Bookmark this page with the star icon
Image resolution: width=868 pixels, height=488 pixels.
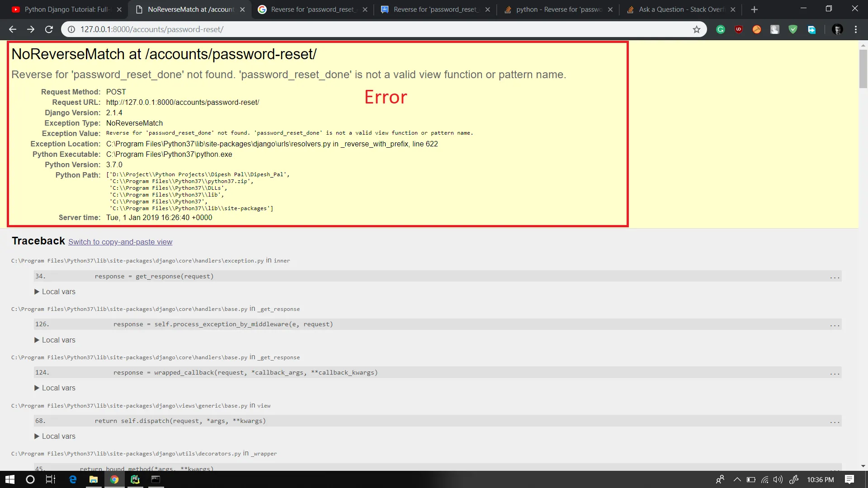pos(696,29)
